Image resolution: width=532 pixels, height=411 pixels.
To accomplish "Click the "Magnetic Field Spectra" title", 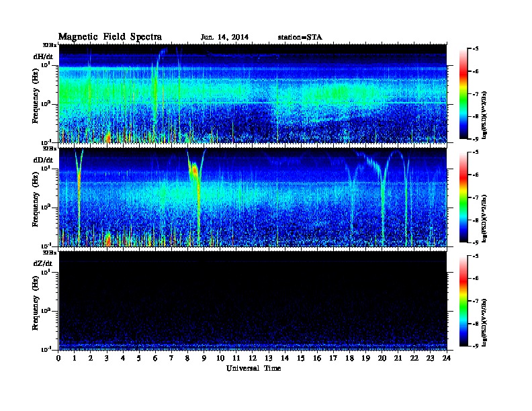I will [x=110, y=37].
